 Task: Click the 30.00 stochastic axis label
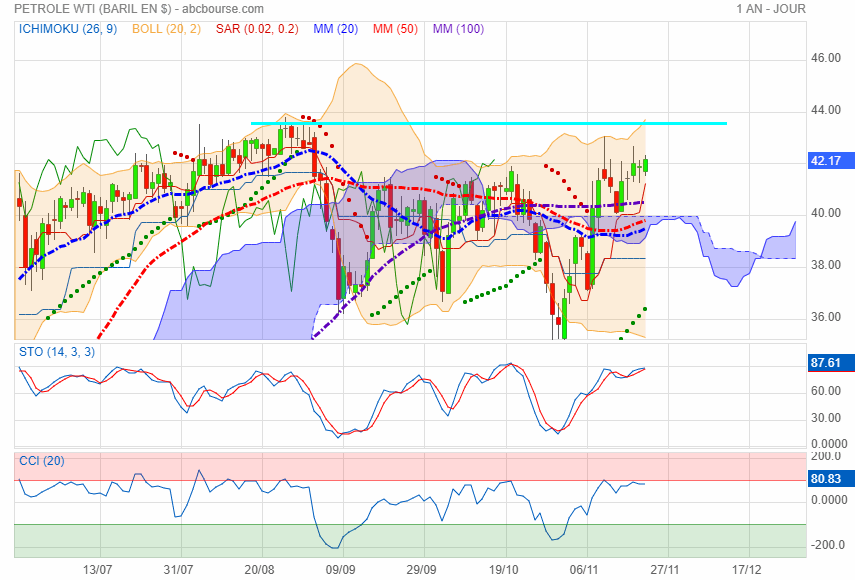826,418
